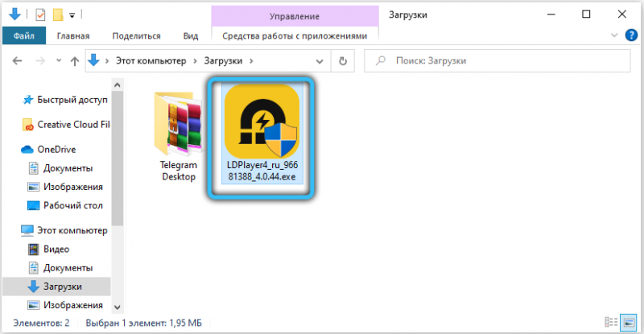Select Загрузки in the navigation pane

56,287
